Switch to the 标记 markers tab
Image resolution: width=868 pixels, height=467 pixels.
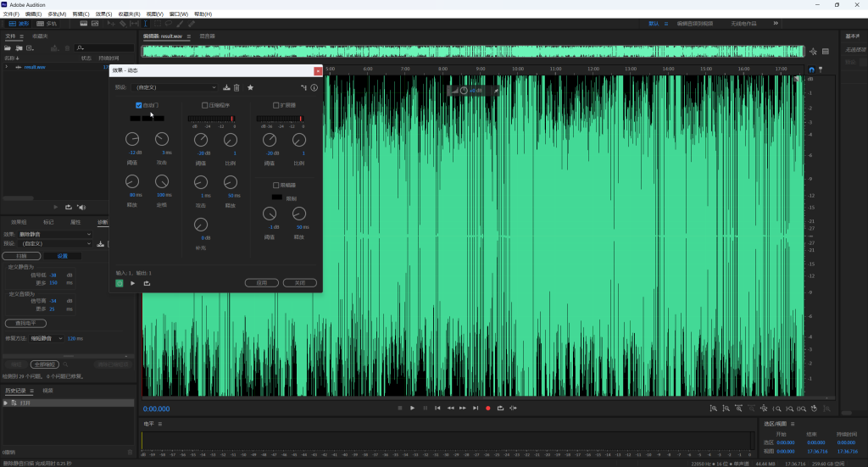tap(48, 222)
